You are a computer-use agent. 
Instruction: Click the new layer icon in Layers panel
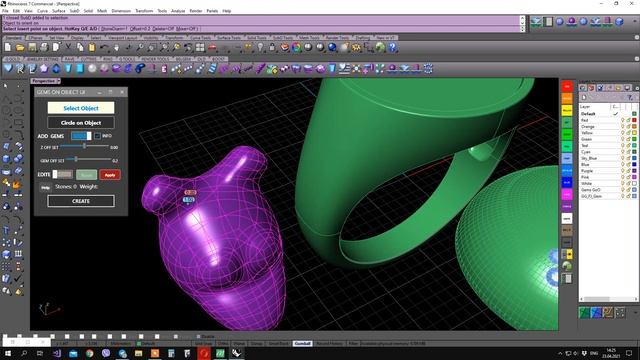pyautogui.click(x=584, y=97)
